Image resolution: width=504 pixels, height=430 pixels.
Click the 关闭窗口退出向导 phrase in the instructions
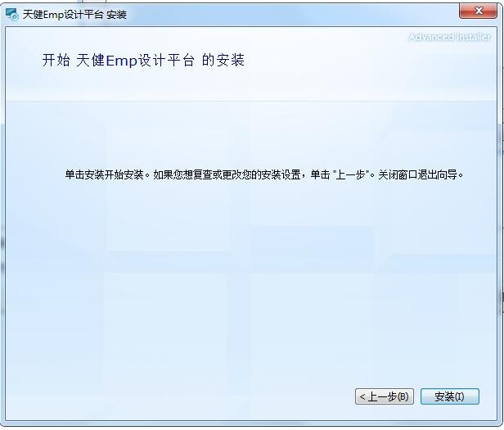(x=418, y=174)
